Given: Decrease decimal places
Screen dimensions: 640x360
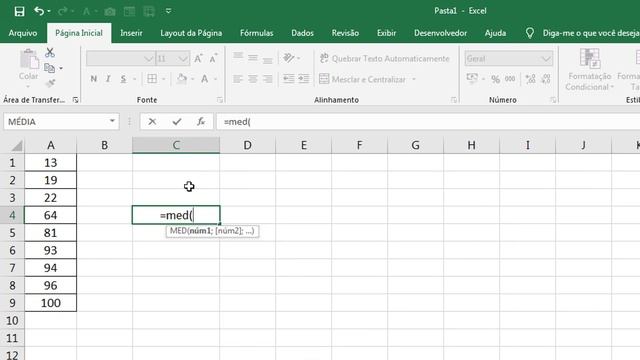Looking at the screenshot, I should pos(546,79).
